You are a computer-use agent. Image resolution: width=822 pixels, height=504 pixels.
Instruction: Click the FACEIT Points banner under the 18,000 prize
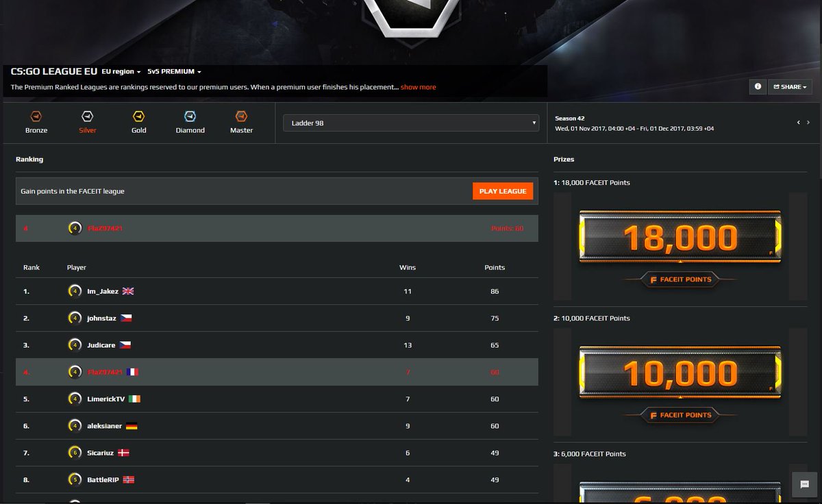(679, 279)
